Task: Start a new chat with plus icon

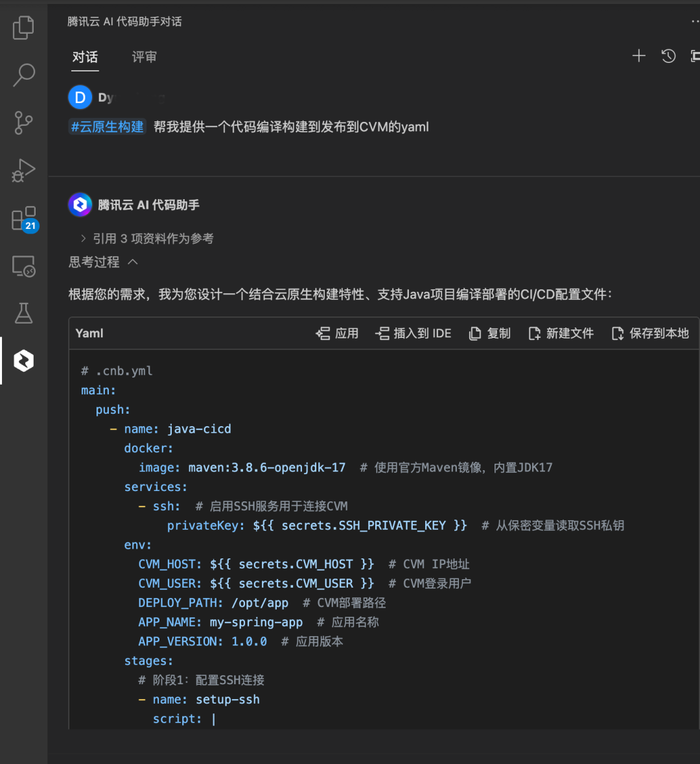Action: tap(638, 56)
